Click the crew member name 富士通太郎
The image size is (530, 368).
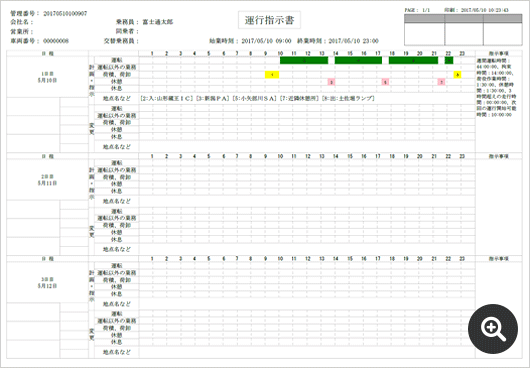tap(158, 22)
